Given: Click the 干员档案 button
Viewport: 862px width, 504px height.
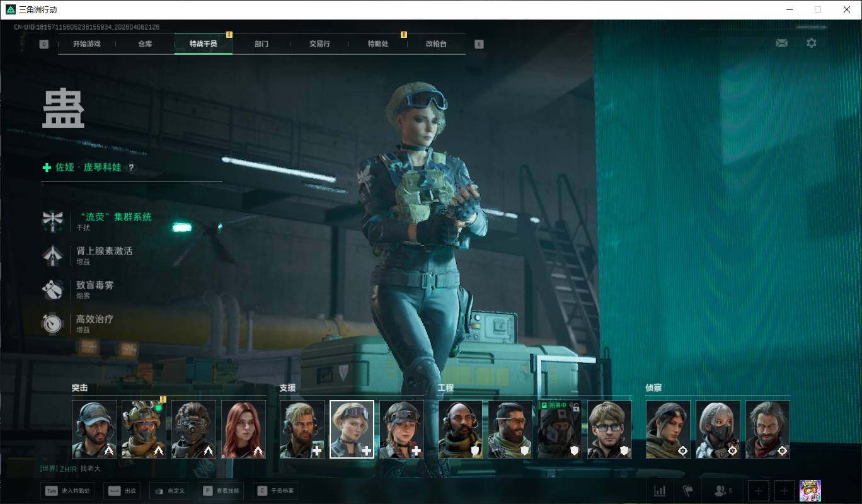Looking at the screenshot, I should (x=275, y=491).
